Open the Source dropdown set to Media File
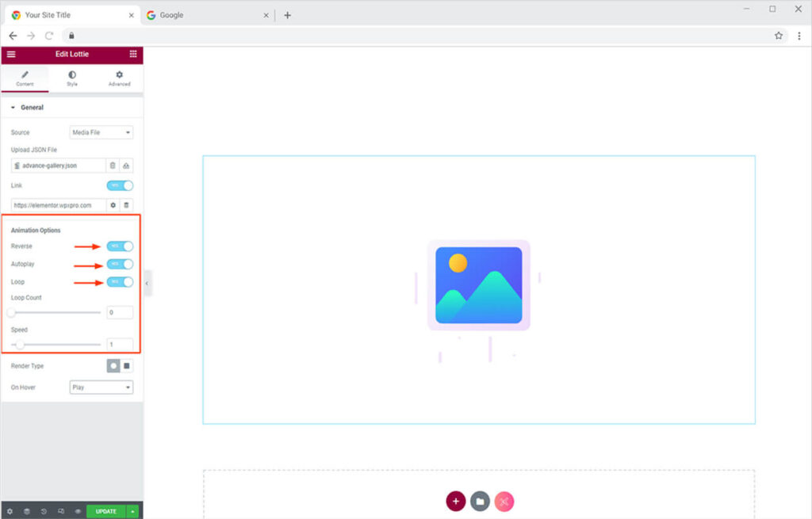Viewport: 812px width, 519px height. tap(101, 132)
